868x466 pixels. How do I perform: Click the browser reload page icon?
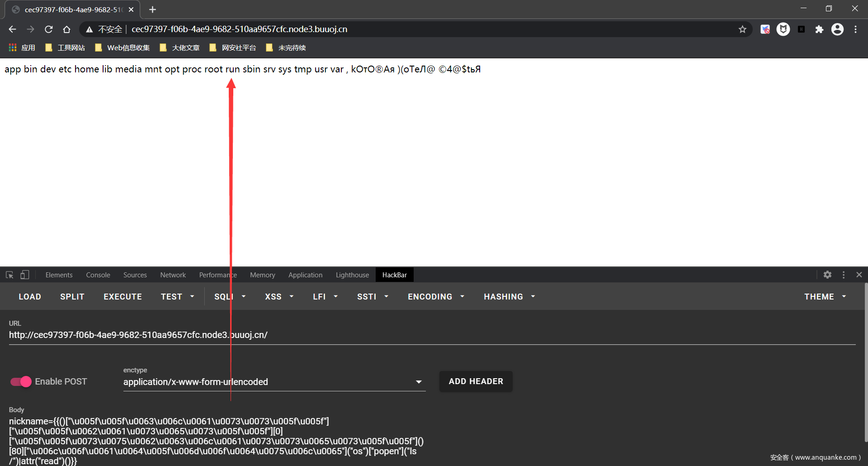pos(49,29)
